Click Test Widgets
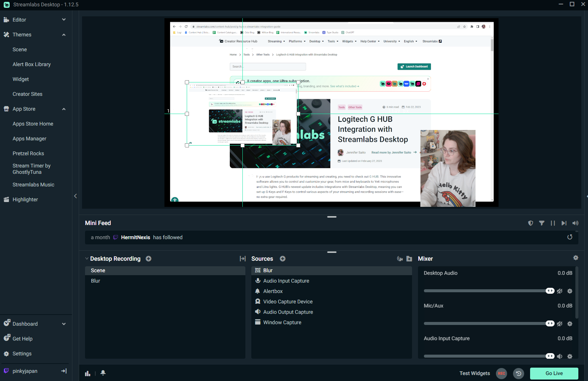588x381 pixels. (475, 374)
